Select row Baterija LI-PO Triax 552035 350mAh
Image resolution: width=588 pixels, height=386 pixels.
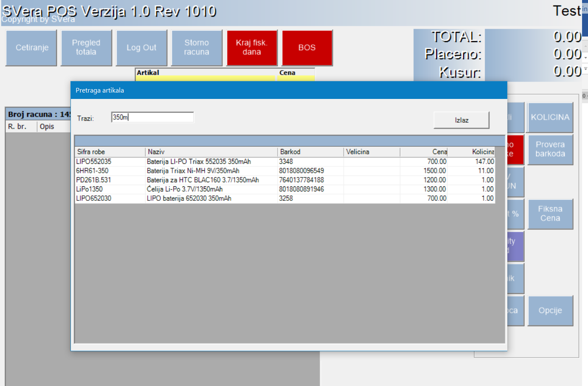point(199,162)
